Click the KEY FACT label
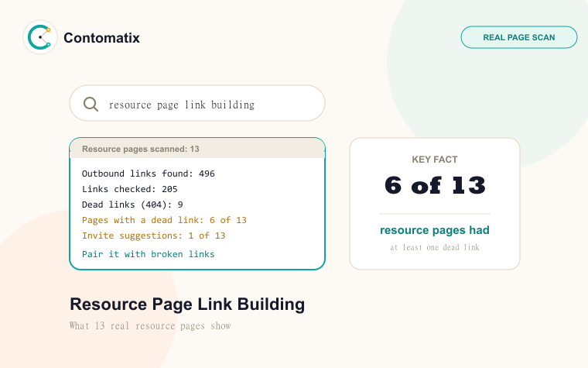The image size is (588, 368). [x=435, y=160]
